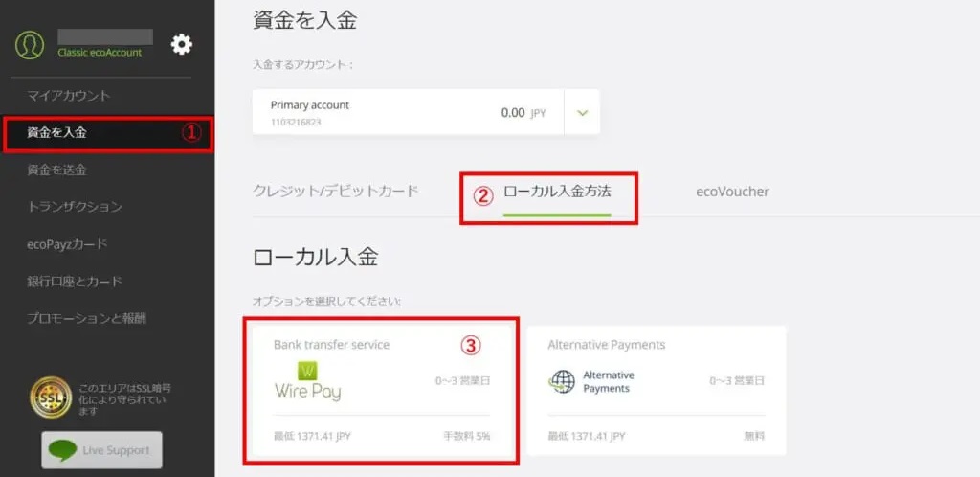
Task: Click the SSL encryption notice text
Action: pyautogui.click(x=125, y=400)
